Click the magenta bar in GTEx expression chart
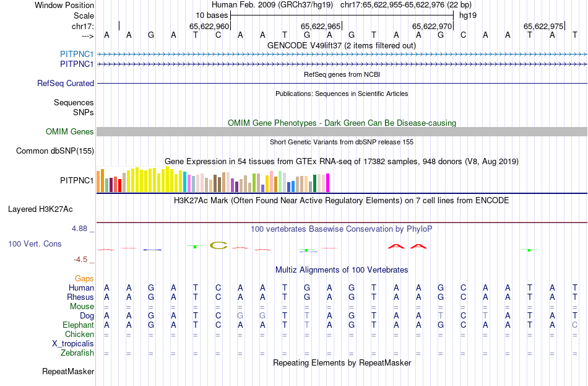Viewport: 588px width, 386px height. point(328,183)
